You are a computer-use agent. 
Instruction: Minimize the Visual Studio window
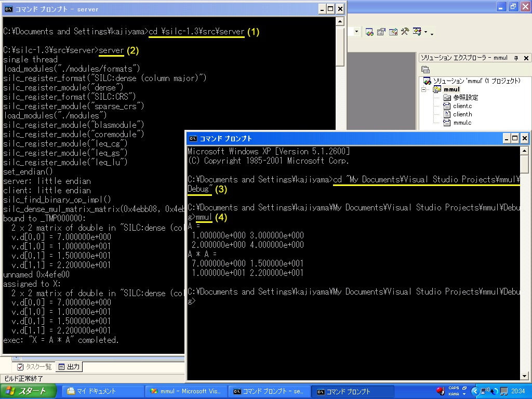[x=501, y=7]
